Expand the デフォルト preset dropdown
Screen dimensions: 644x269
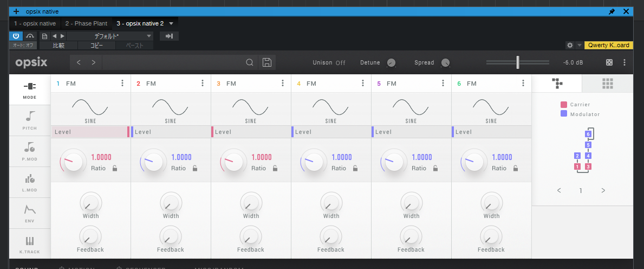pyautogui.click(x=109, y=36)
